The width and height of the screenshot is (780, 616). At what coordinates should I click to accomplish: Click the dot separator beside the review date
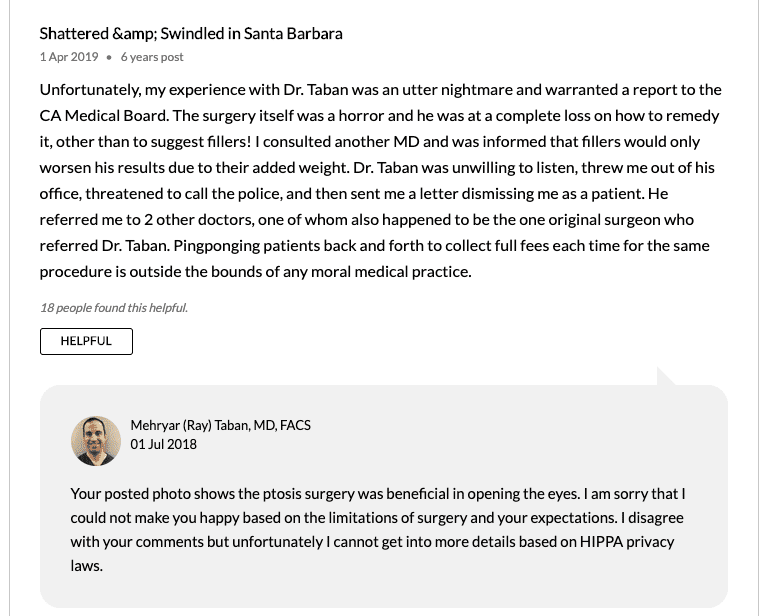point(109,57)
